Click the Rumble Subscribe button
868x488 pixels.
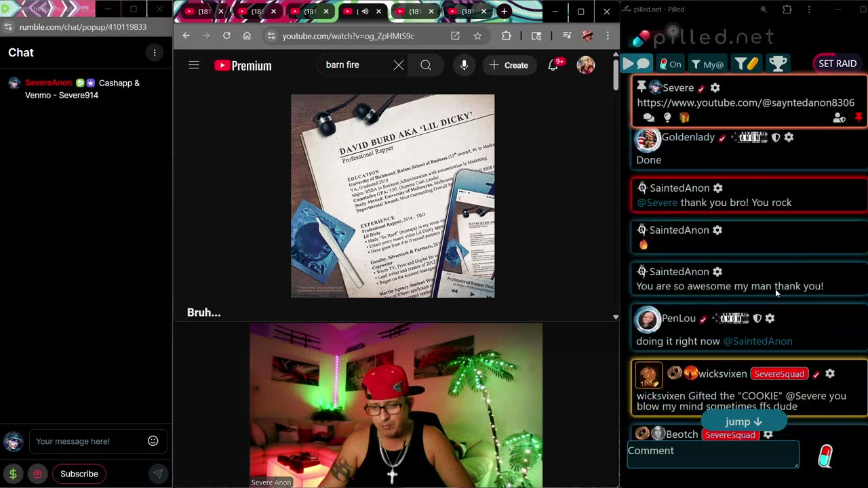[x=79, y=474]
